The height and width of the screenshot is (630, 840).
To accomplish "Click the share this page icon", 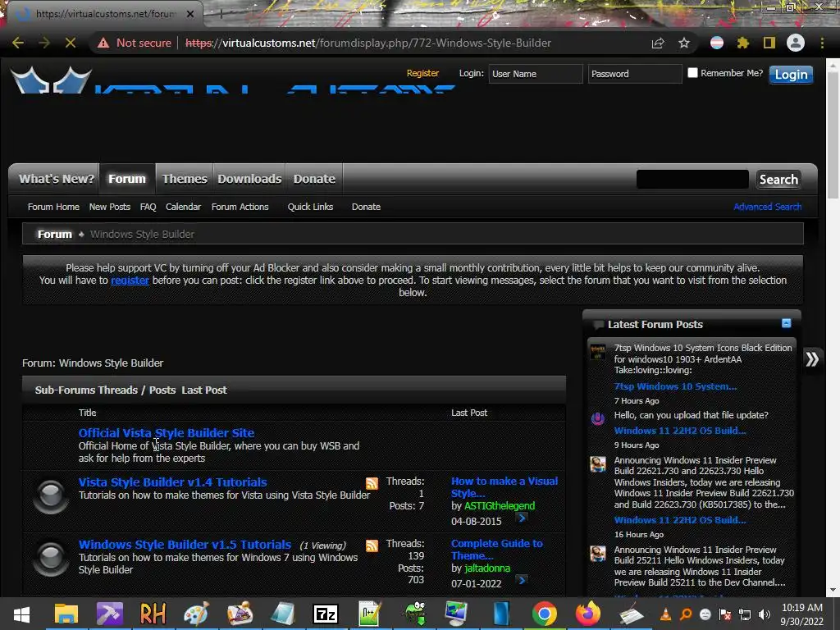I will 658,43.
